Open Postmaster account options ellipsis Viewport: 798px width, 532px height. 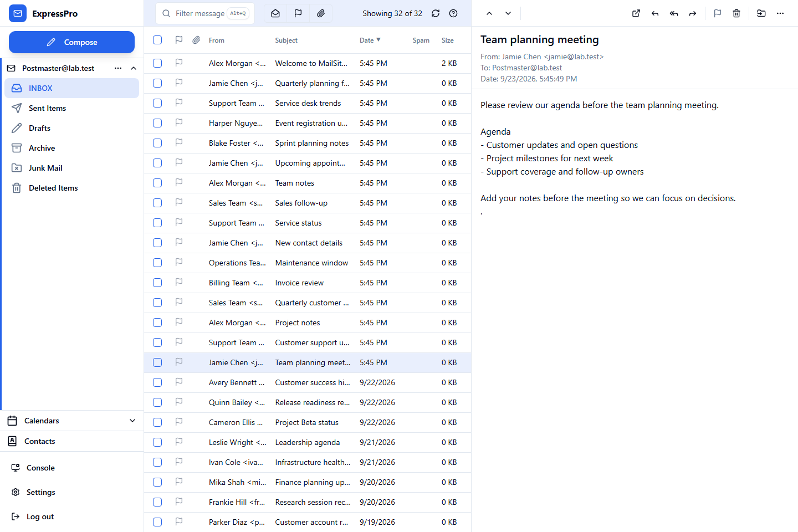point(118,68)
